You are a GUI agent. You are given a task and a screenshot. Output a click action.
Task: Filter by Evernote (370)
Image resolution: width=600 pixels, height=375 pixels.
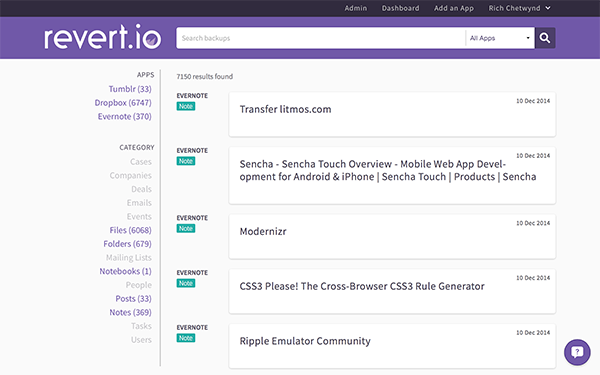124,116
